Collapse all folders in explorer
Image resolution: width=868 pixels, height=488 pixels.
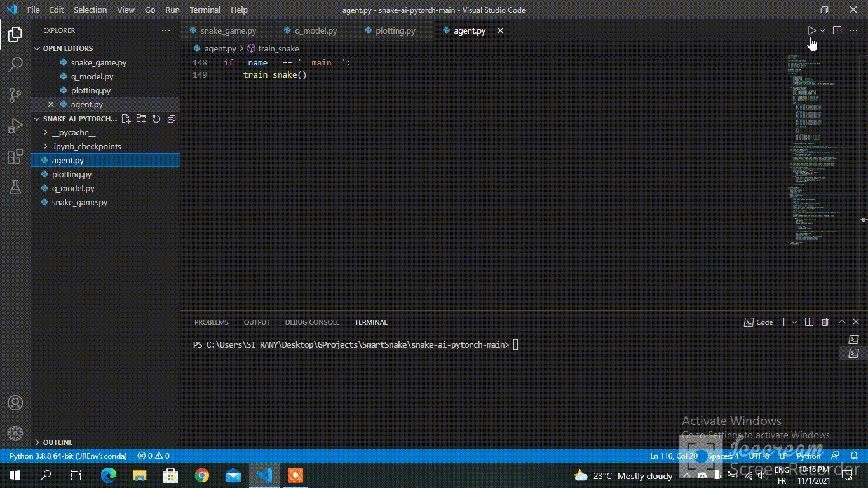click(171, 119)
